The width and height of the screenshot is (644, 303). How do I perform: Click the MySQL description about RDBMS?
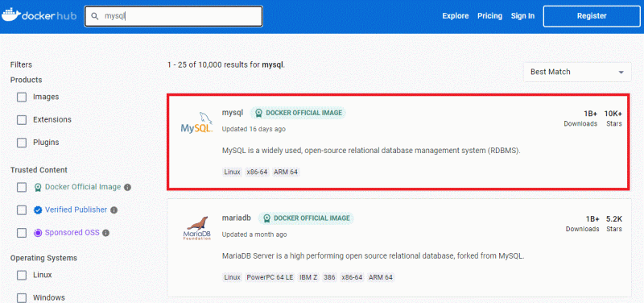tap(371, 151)
